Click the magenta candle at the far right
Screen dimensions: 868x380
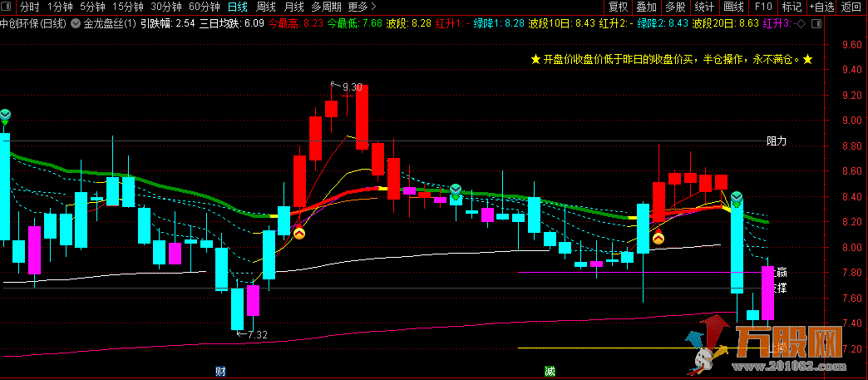[767, 293]
